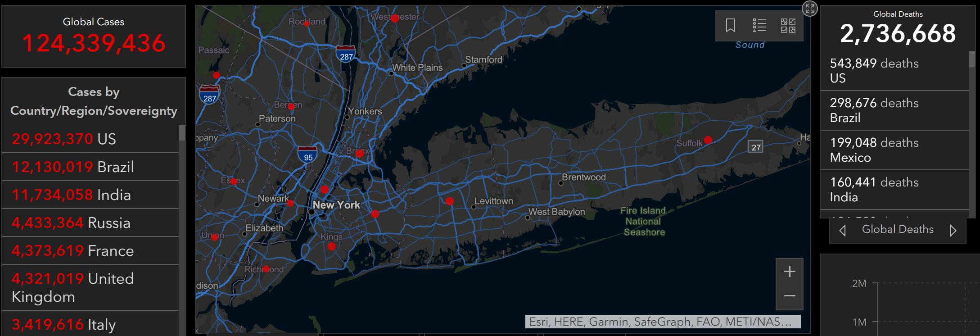The image size is (980, 336).
Task: Open the basemap gallery grid icon
Action: click(788, 26)
